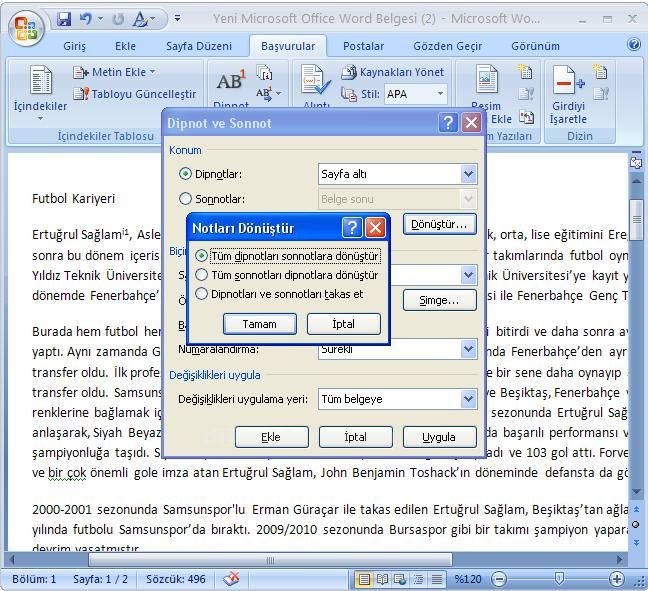Click Word help question mark icon
This screenshot has height=591, width=648.
click(x=634, y=44)
